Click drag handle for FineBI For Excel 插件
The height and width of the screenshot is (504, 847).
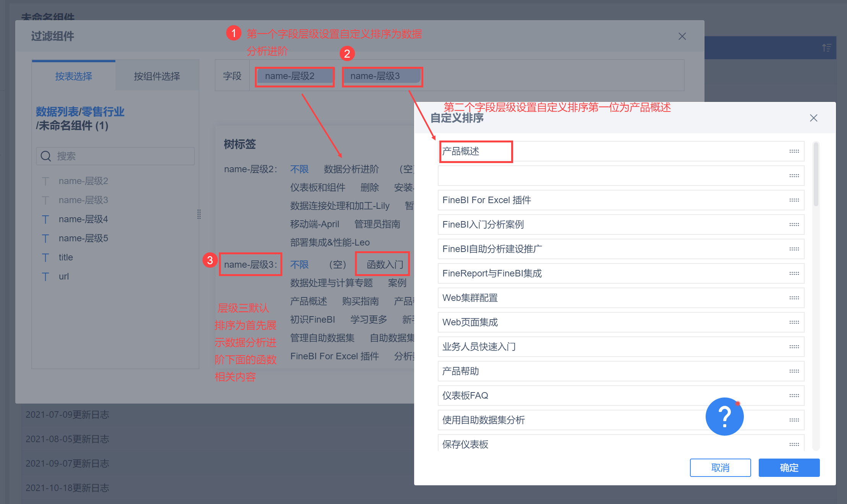pos(794,200)
